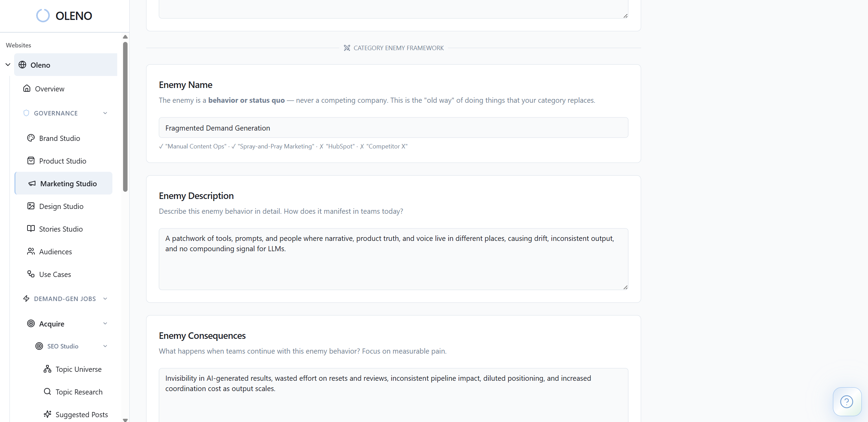Click the Stories Studio book icon
Screen dimensions: 868x422
tap(31, 229)
